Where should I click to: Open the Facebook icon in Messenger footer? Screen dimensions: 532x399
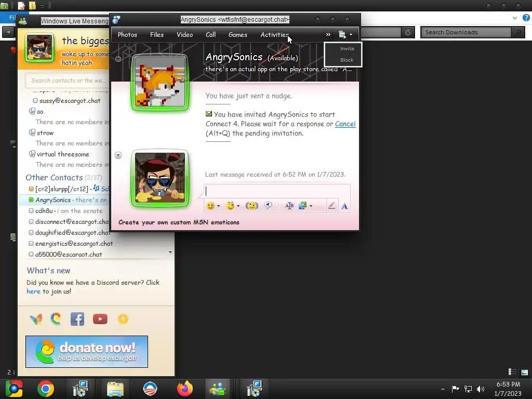pos(77,319)
